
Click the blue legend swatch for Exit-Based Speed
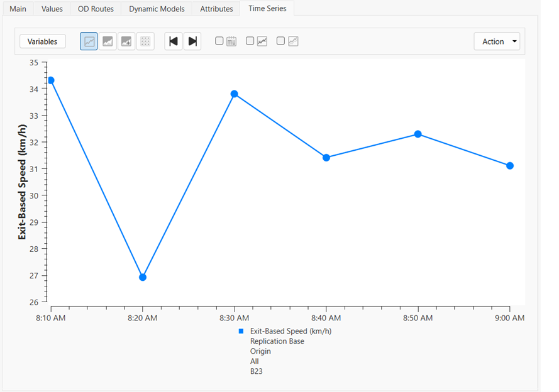241,331
